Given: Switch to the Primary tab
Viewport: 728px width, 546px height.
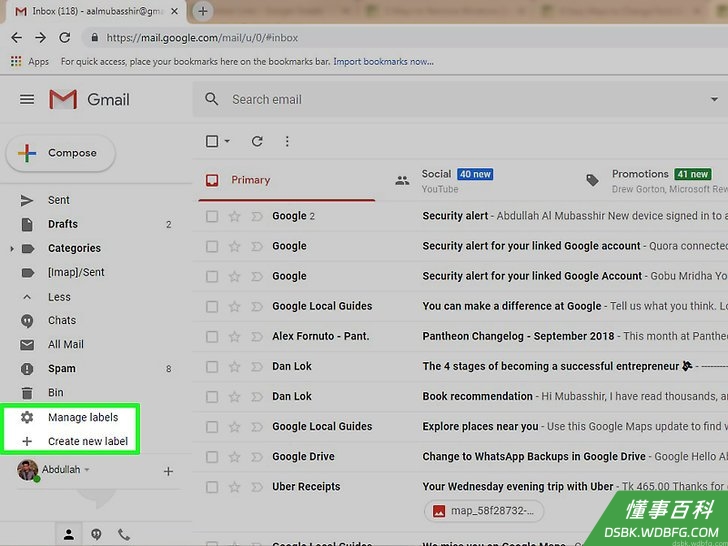Looking at the screenshot, I should click(x=286, y=181).
